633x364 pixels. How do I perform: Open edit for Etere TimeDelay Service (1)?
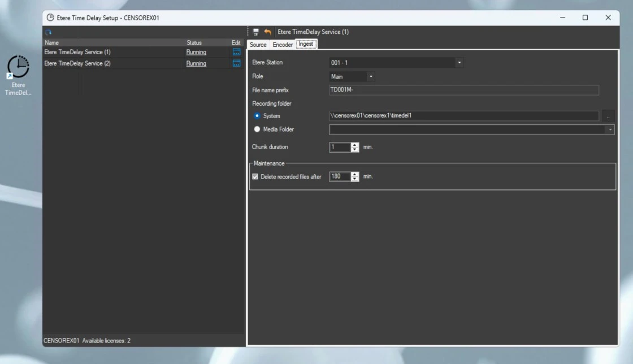point(237,52)
